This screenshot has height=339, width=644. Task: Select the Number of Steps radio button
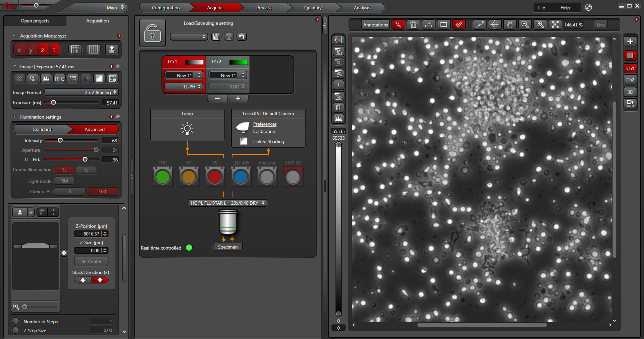pyautogui.click(x=15, y=321)
